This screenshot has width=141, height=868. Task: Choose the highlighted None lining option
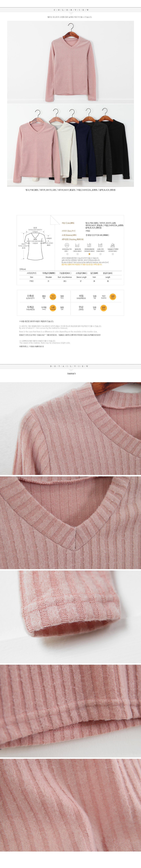click(x=103, y=308)
